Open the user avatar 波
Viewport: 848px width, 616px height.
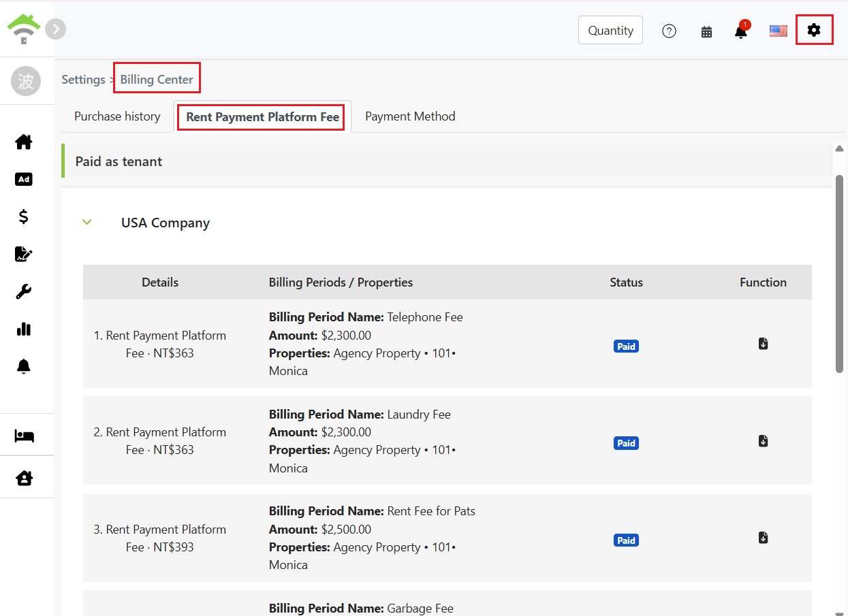(x=26, y=81)
